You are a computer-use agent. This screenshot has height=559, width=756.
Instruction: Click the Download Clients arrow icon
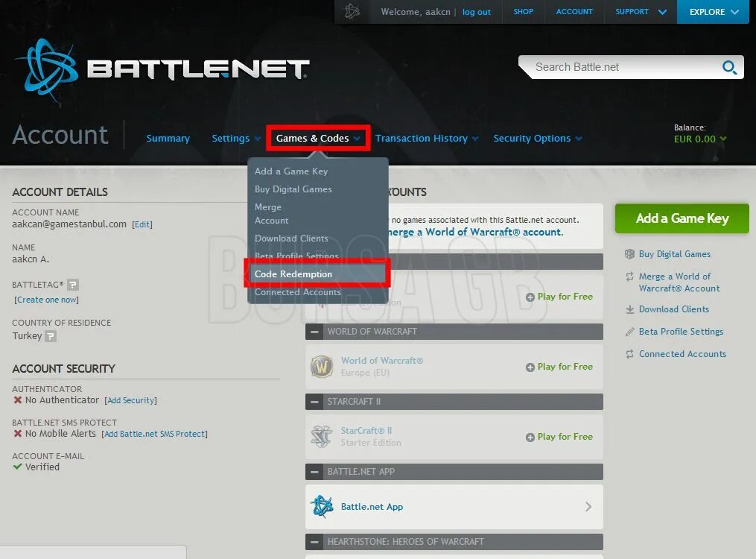pyautogui.click(x=629, y=309)
